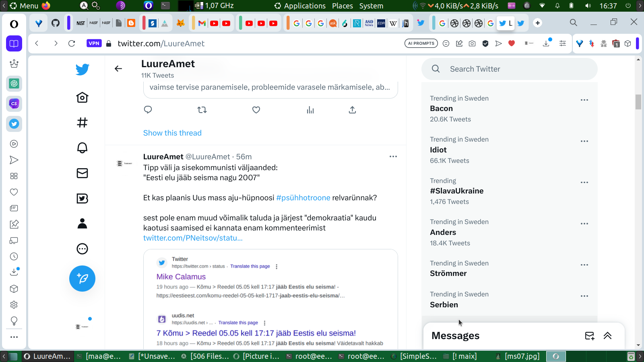Screen dimensions: 644x362
Task: Open more options for Anders trend
Action: [584, 224]
